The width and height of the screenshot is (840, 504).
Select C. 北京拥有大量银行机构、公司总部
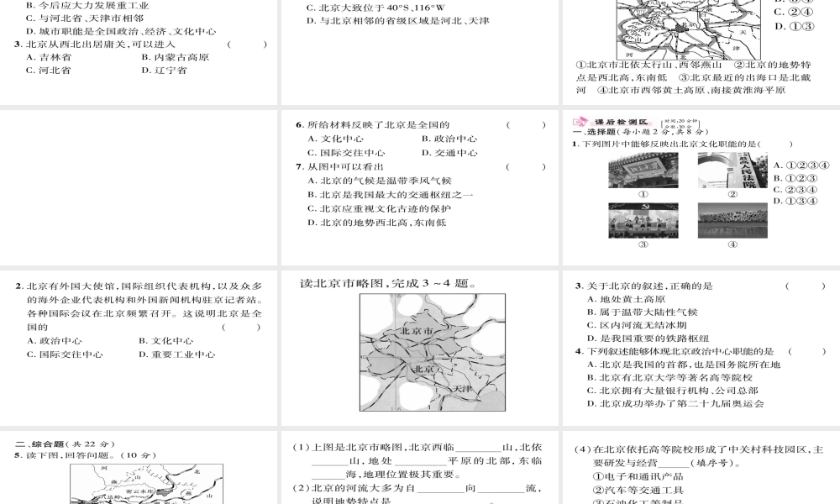[672, 391]
